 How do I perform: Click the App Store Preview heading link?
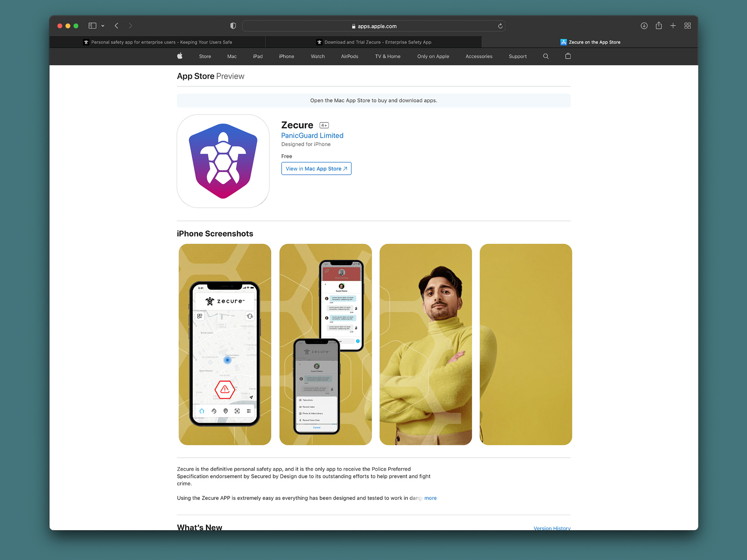coord(211,76)
